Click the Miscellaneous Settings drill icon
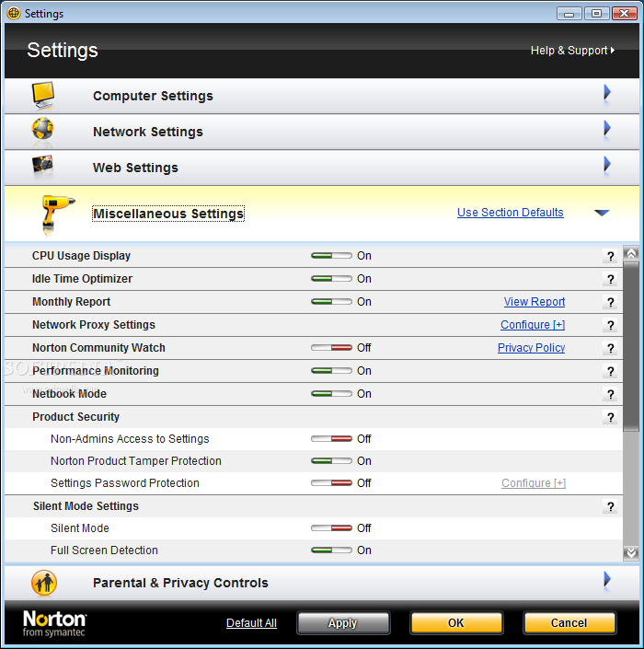 [57, 214]
